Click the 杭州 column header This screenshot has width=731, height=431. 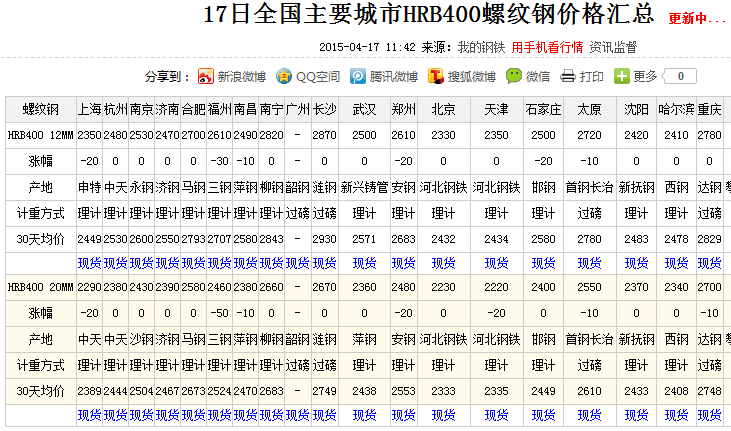(x=115, y=110)
